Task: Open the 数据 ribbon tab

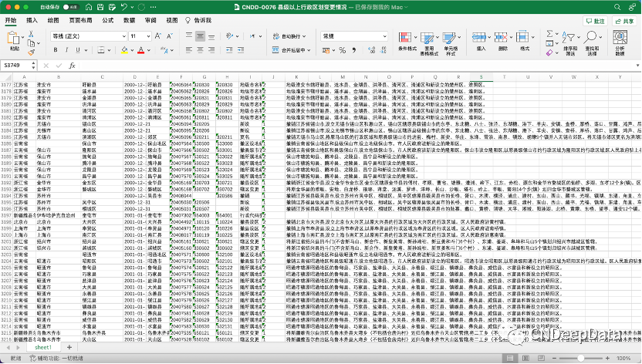Action: (x=129, y=21)
